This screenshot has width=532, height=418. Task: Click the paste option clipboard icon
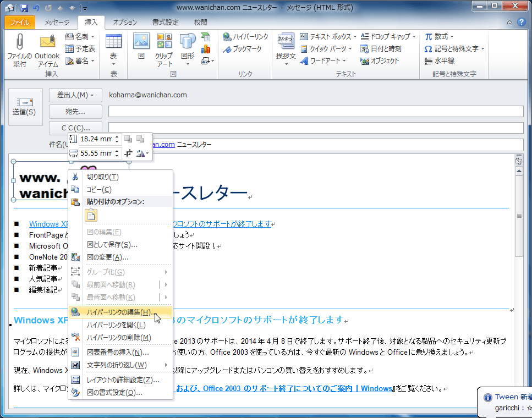click(91, 215)
